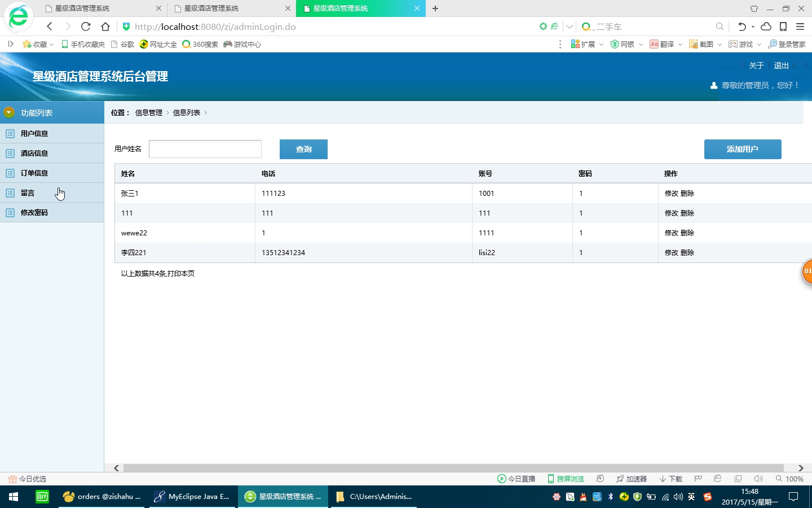Open the 翻译 translate tool
Viewport: 812px width, 508px height.
click(661, 44)
